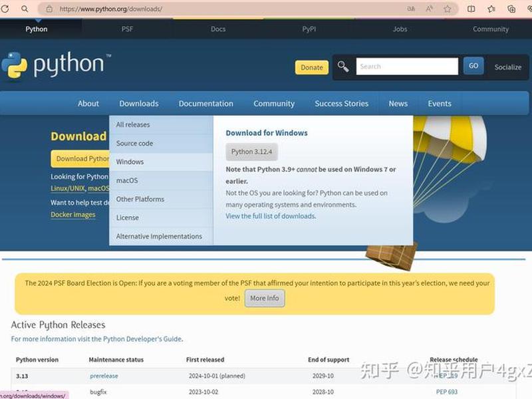Screen dimensions: 532x399
Task: Open the Docs top tab
Action: coord(218,29)
